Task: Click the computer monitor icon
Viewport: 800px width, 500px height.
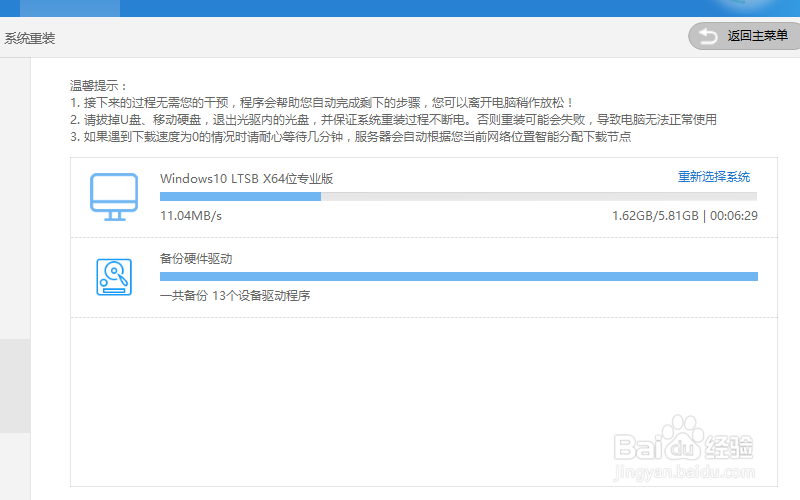Action: [114, 197]
